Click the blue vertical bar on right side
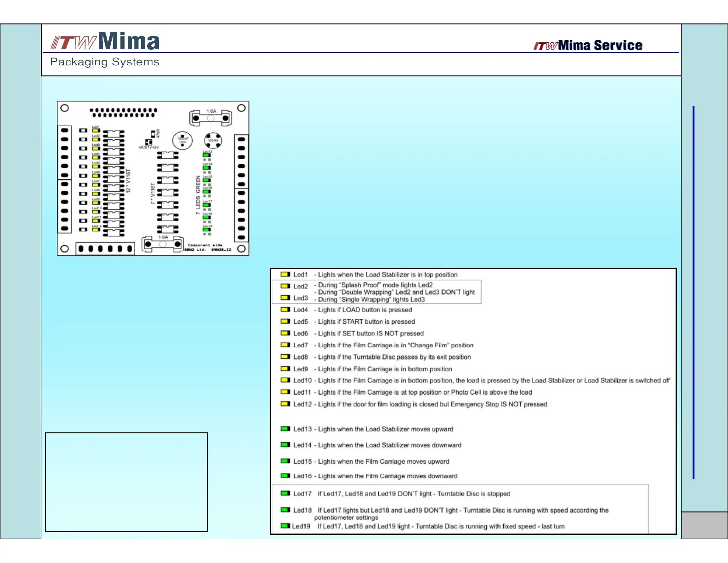Screen dimensions: 728x563 pos(693,293)
